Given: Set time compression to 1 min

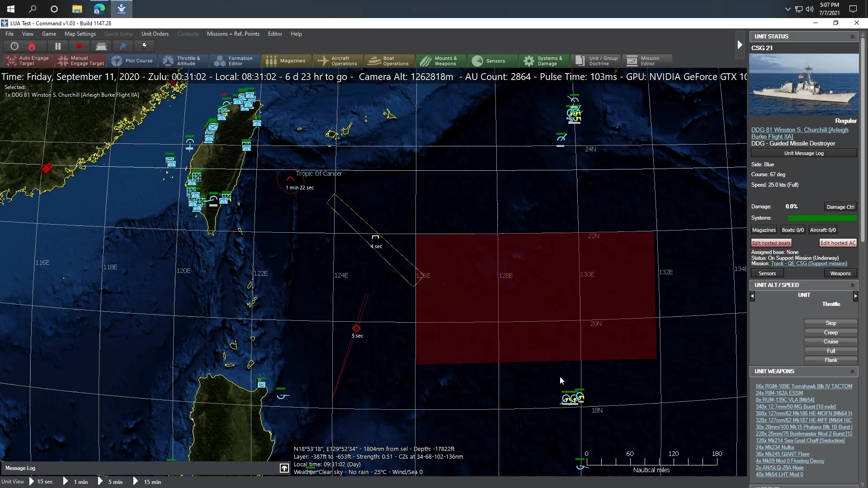Looking at the screenshot, I should click(75, 482).
